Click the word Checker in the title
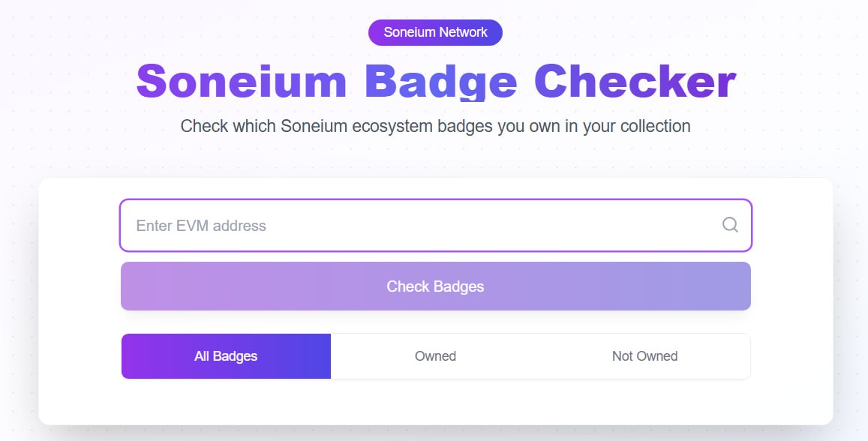This screenshot has width=868, height=441. coord(635,81)
